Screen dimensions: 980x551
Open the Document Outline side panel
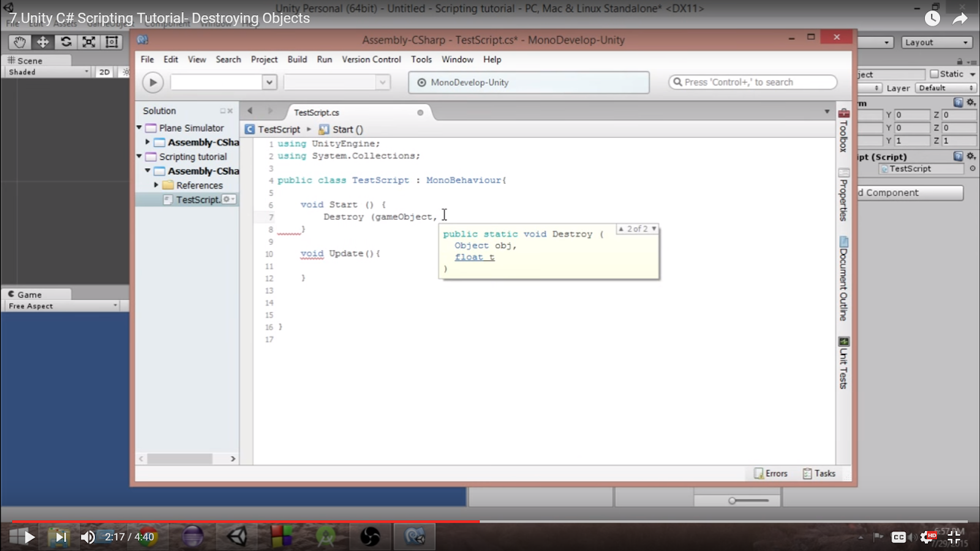(x=843, y=279)
